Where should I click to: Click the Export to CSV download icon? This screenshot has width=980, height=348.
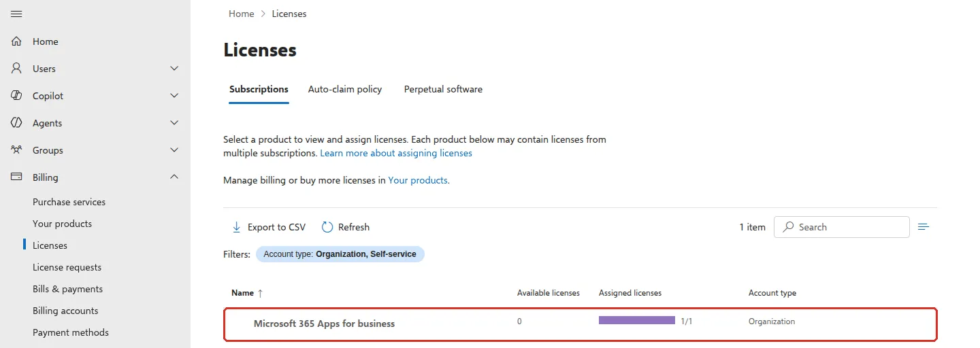click(237, 227)
